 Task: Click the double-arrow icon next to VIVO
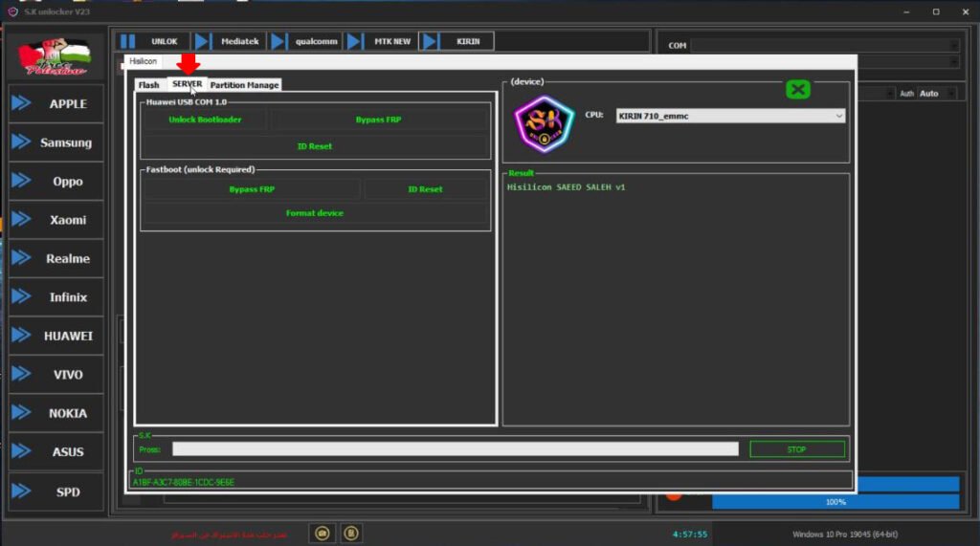coord(21,374)
